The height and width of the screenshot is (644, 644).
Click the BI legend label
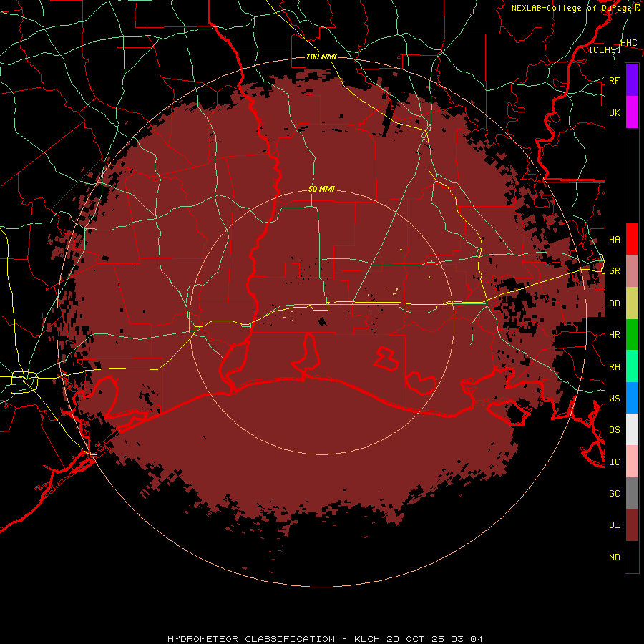tap(614, 525)
